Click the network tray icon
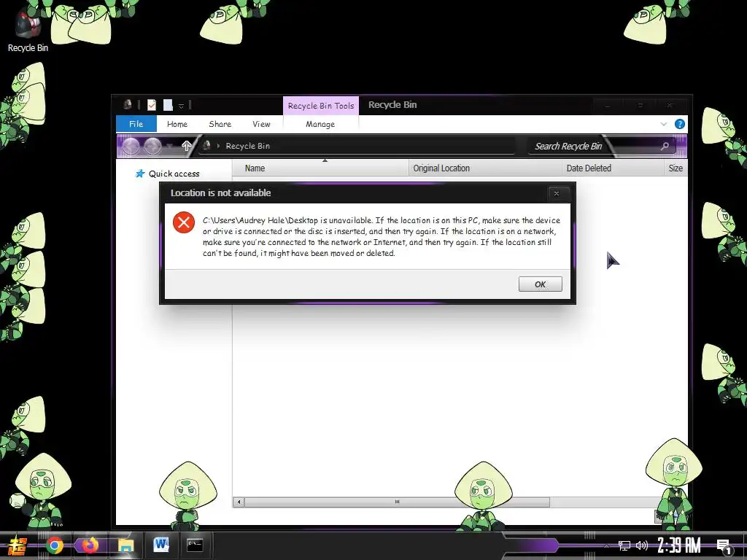This screenshot has height=560, width=747. pos(624,545)
